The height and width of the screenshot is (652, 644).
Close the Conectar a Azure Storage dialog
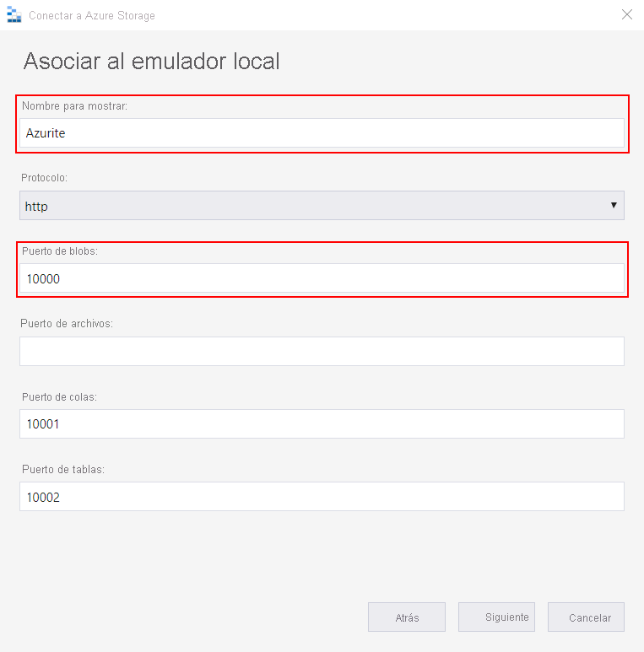[x=626, y=14]
